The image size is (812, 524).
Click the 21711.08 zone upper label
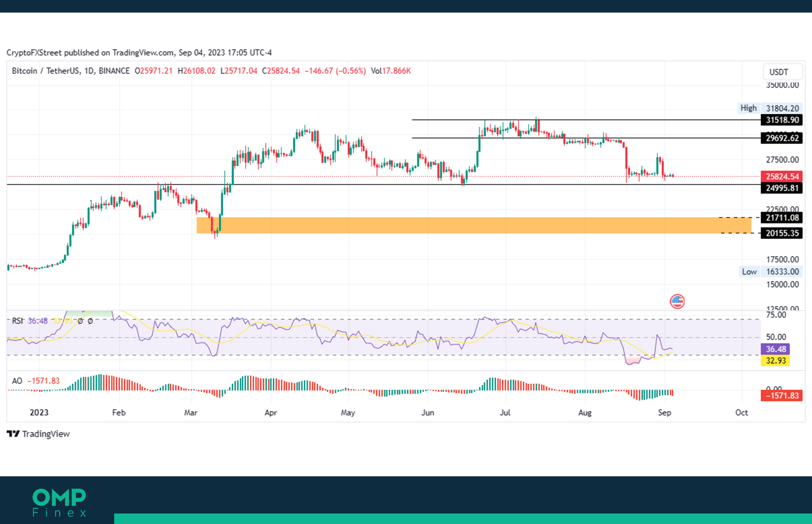pyautogui.click(x=782, y=218)
